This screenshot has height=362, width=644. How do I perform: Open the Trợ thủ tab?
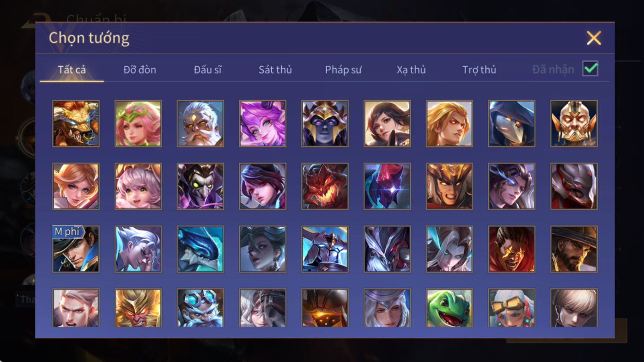479,70
